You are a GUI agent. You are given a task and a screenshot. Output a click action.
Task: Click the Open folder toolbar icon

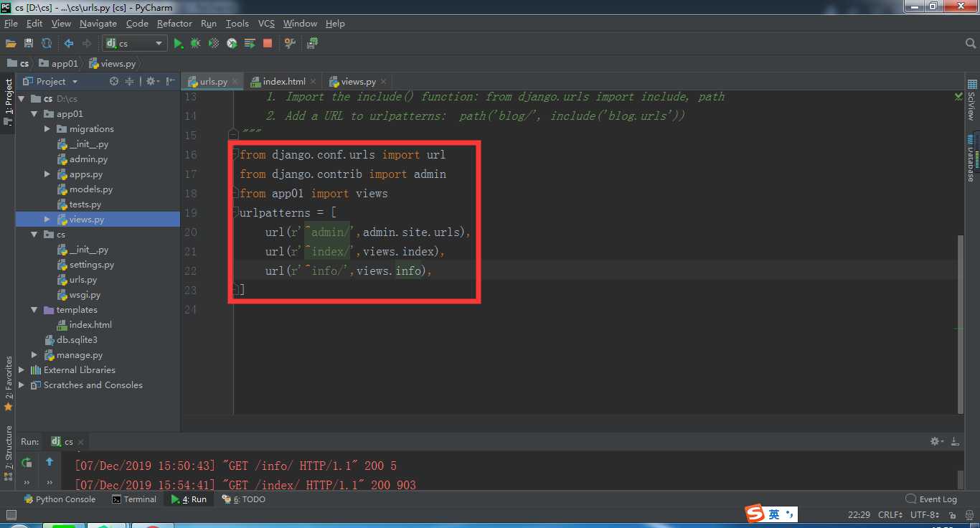[x=11, y=44]
